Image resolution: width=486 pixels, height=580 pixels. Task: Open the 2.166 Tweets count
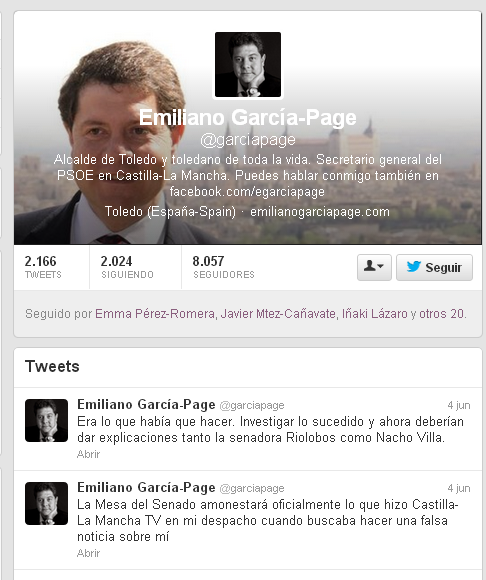(x=43, y=266)
